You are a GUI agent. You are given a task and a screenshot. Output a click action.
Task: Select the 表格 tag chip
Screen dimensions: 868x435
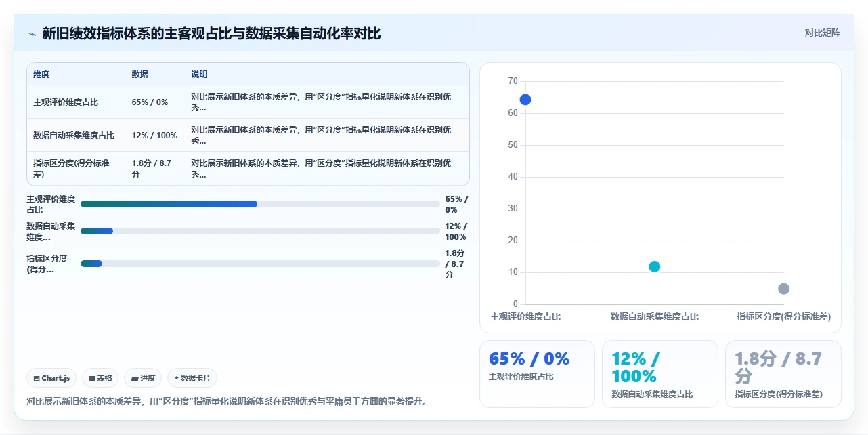[100, 378]
